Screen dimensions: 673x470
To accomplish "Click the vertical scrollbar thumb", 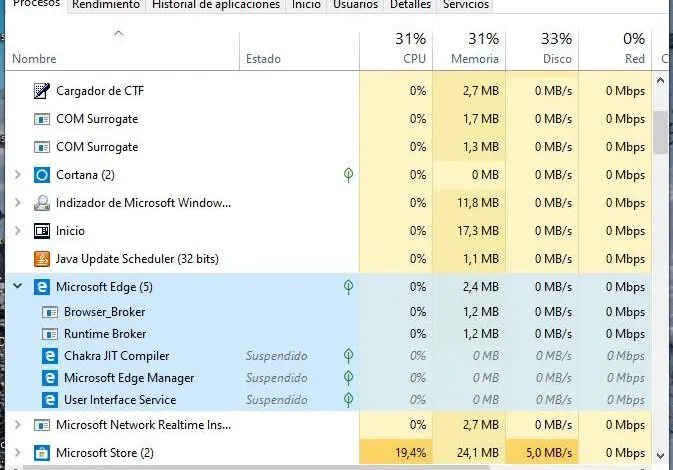I will 662,130.
